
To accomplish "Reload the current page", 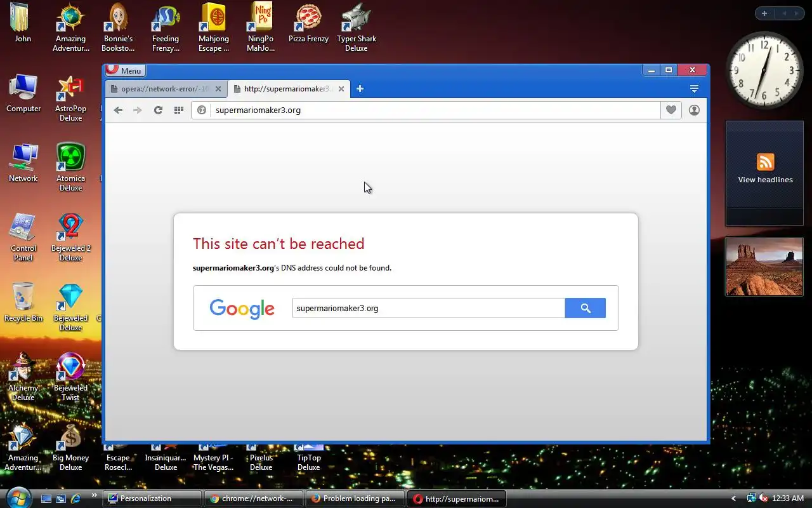I will tap(158, 110).
